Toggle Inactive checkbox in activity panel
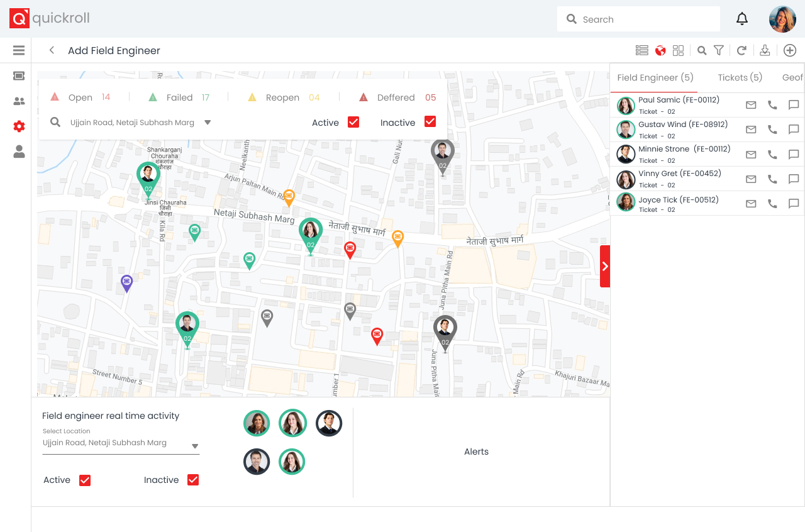This screenshot has height=532, width=805. 193,480
